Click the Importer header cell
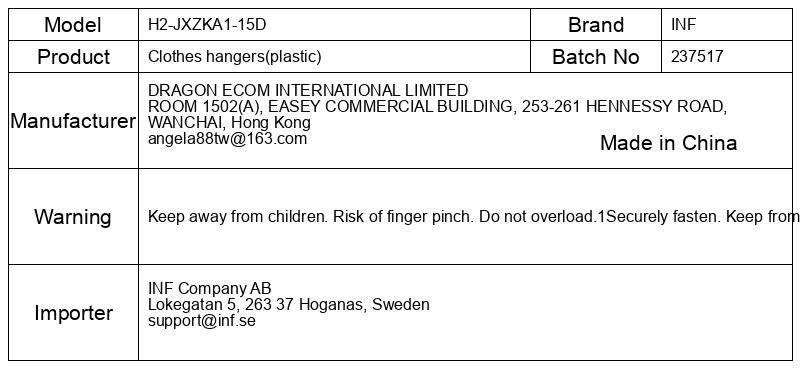The height and width of the screenshot is (380, 800). (73, 312)
